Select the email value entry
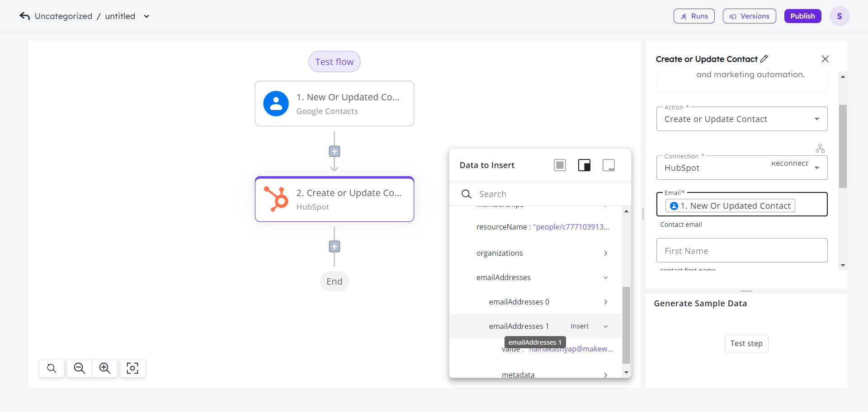 pyautogui.click(x=557, y=349)
